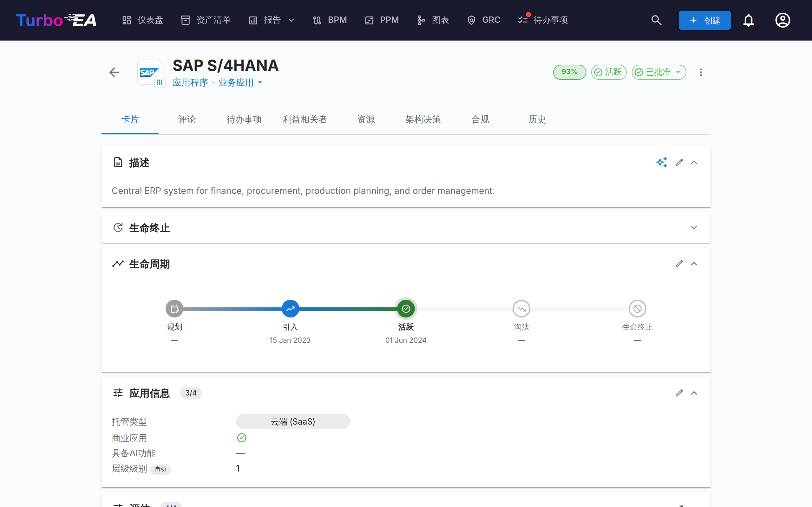The height and width of the screenshot is (507, 812).
Task: Click the 商业应用 green check indicator
Action: (242, 438)
